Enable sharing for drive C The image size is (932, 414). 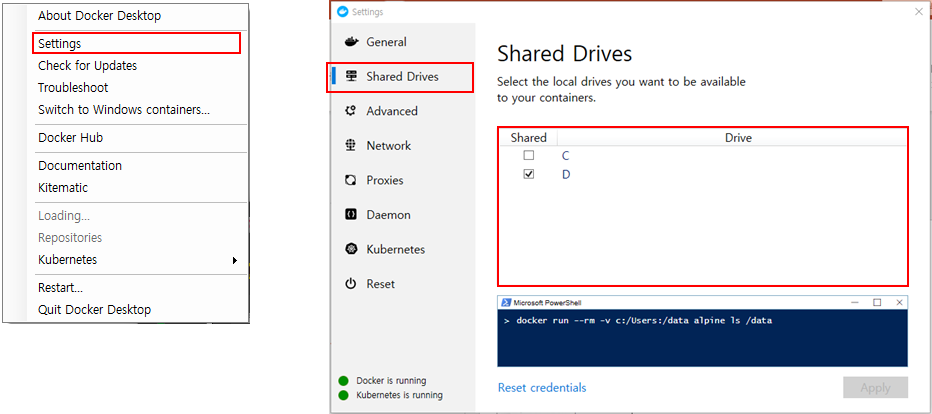tap(528, 156)
